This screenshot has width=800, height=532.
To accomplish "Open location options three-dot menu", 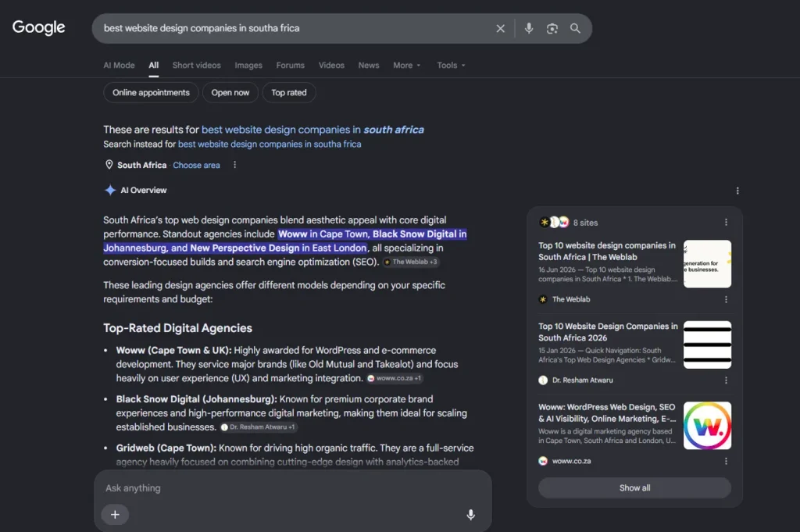I will pos(234,165).
